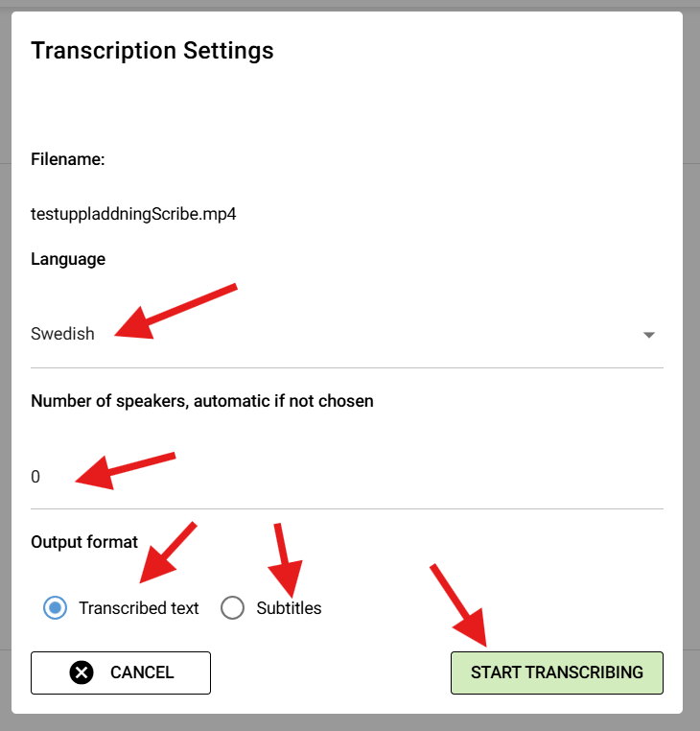Click the "Language" field label
700x731 pixels.
68,259
